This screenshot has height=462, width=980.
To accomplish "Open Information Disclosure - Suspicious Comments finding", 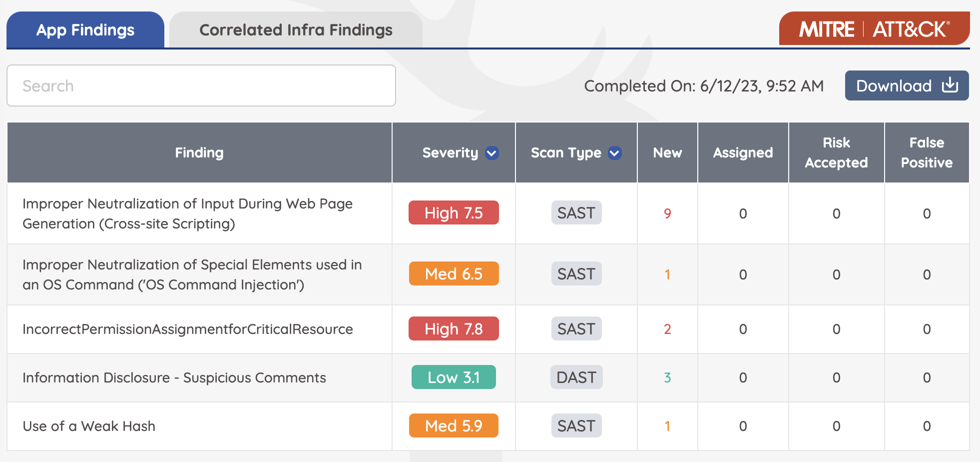I will [x=174, y=377].
